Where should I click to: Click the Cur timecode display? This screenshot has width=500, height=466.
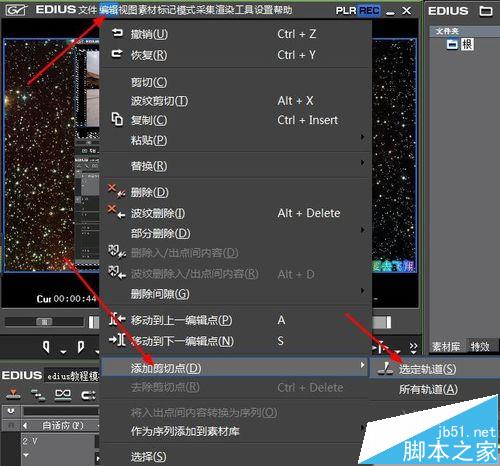click(x=67, y=298)
